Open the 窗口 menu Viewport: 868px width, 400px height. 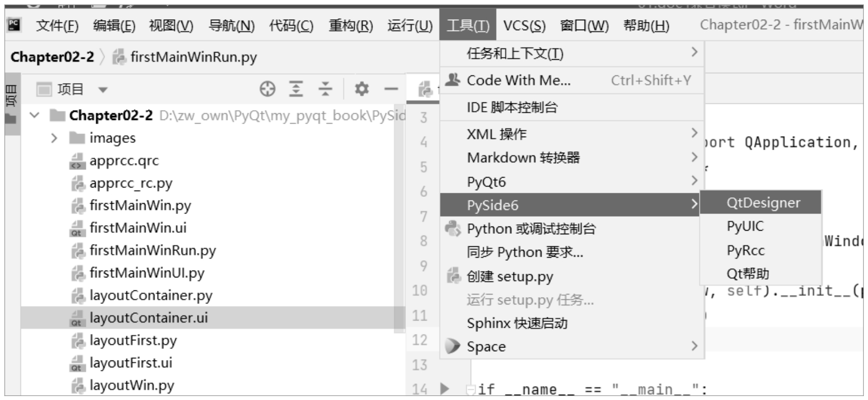(585, 25)
